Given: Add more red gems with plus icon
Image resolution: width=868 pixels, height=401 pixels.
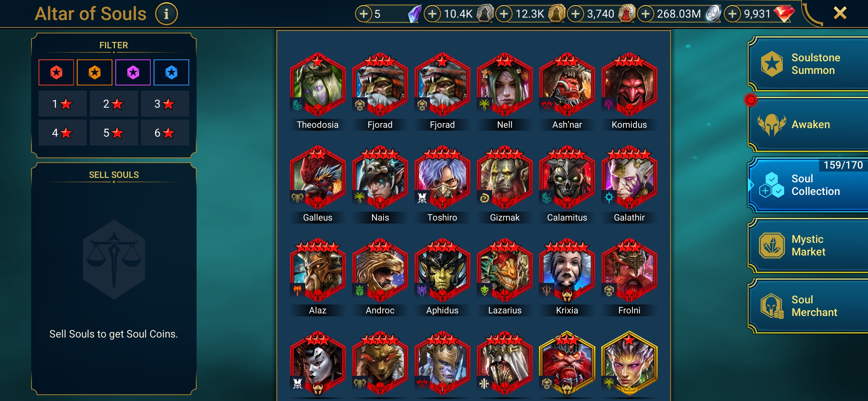Looking at the screenshot, I should click(732, 14).
